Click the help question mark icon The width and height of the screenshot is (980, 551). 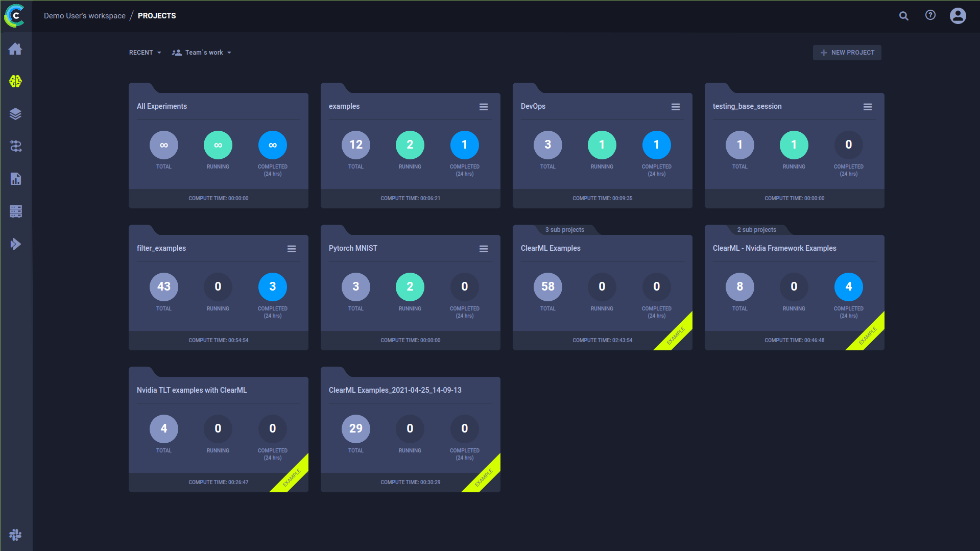click(x=930, y=15)
